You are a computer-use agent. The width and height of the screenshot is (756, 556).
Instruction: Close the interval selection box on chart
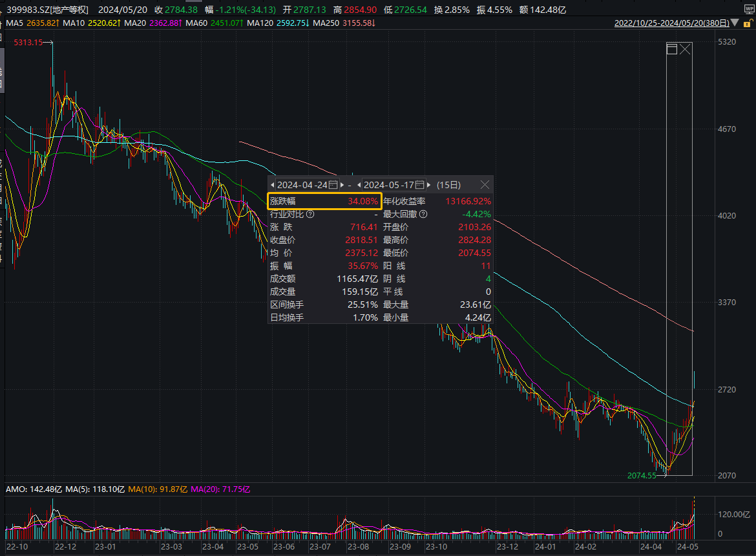685,49
